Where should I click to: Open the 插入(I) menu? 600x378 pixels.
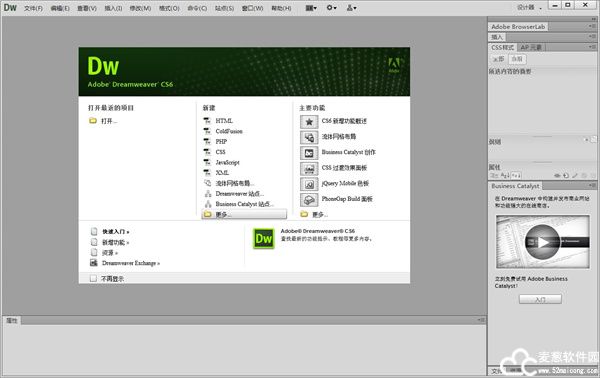[x=113, y=8]
